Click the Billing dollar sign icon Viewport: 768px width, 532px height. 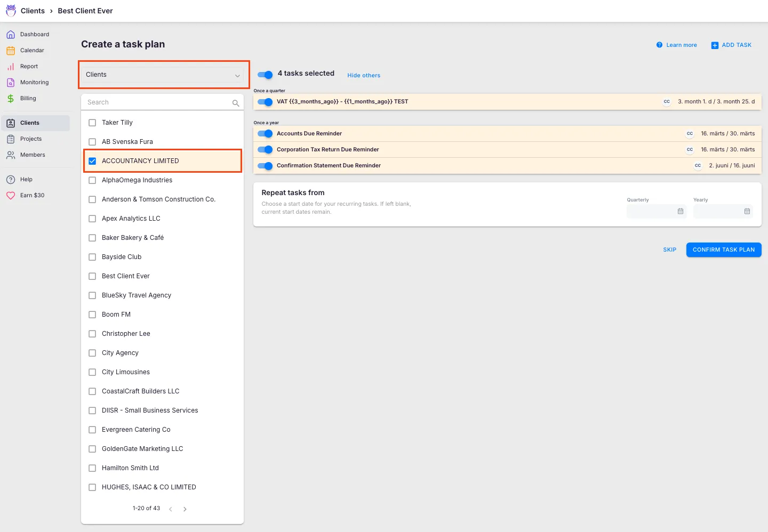click(x=11, y=99)
